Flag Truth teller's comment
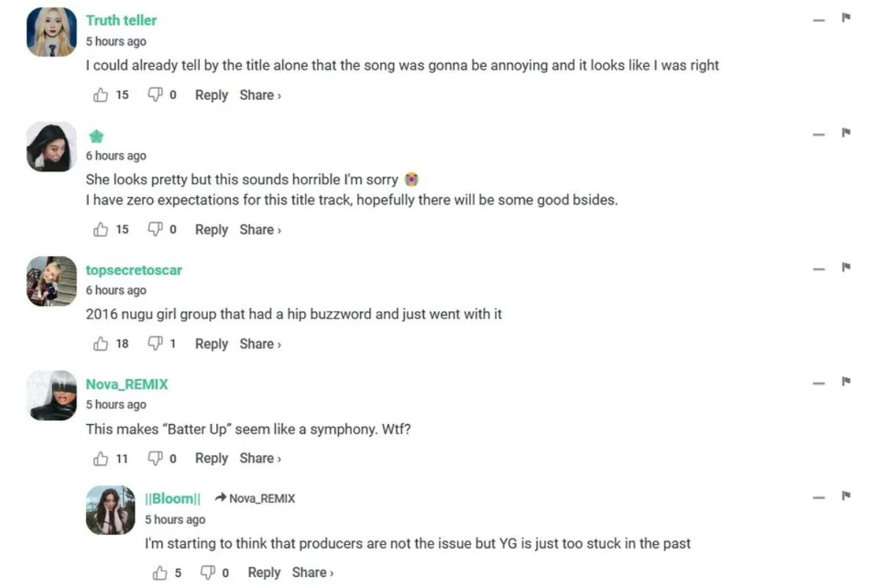This screenshot has height=588, width=882. [846, 18]
